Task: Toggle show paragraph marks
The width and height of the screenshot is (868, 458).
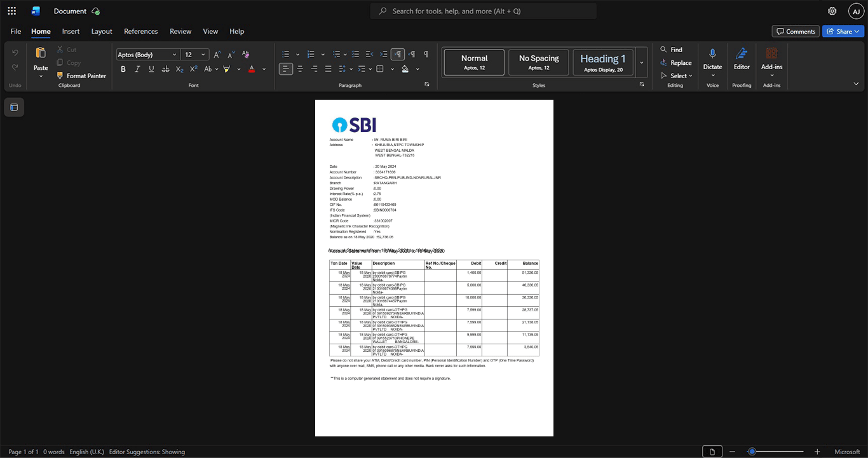Action: 426,55
